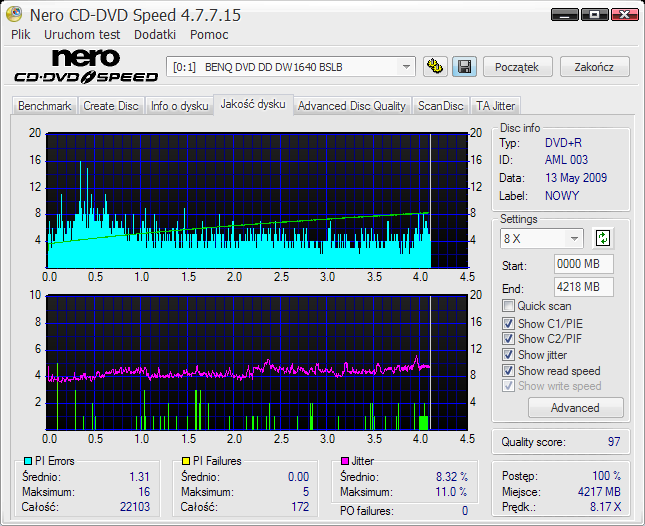Click the disc label NOWY
The height and width of the screenshot is (526, 645).
point(562,196)
